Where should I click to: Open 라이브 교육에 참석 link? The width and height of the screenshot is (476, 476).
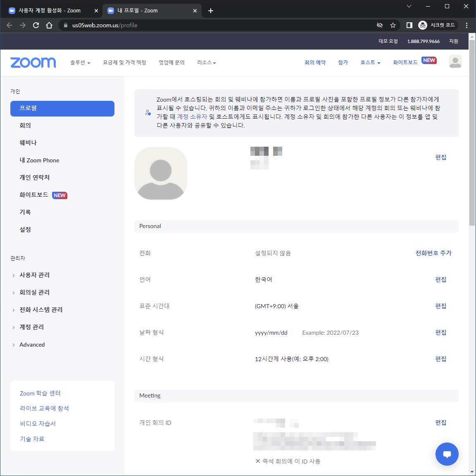tap(44, 409)
